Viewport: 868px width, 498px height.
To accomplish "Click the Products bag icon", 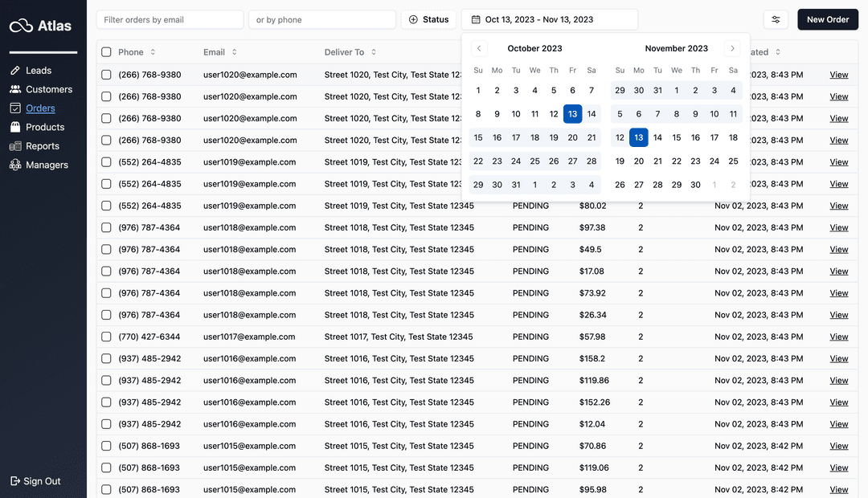I will point(15,127).
